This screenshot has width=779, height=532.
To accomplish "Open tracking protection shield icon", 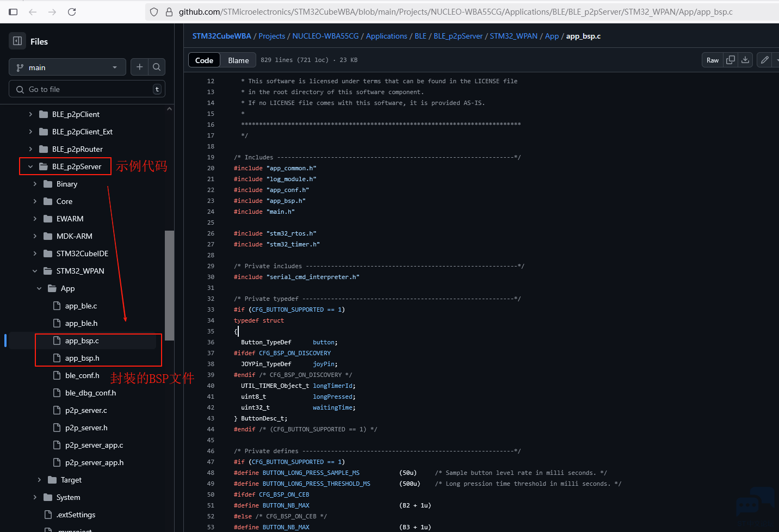I will 154,12.
